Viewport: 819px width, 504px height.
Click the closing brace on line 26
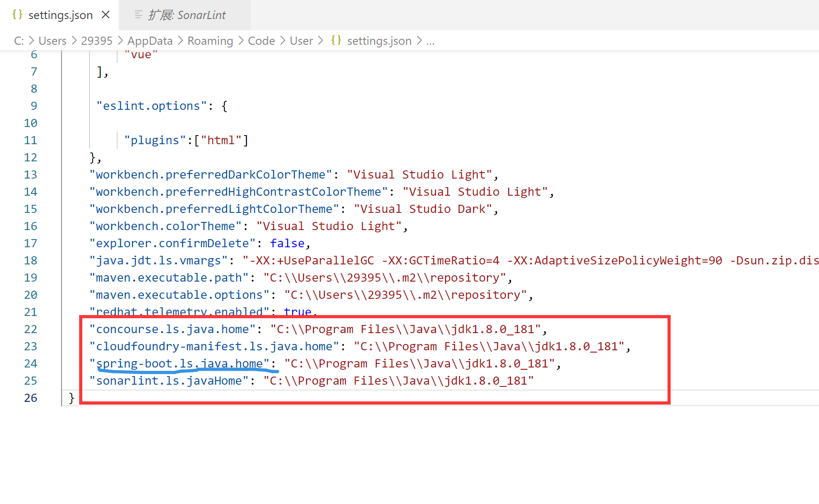pyautogui.click(x=71, y=398)
